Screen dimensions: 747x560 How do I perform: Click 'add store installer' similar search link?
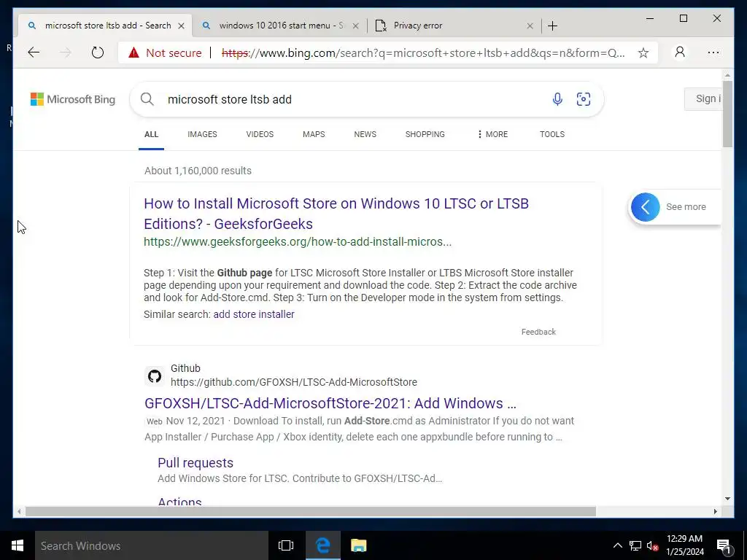pos(254,314)
